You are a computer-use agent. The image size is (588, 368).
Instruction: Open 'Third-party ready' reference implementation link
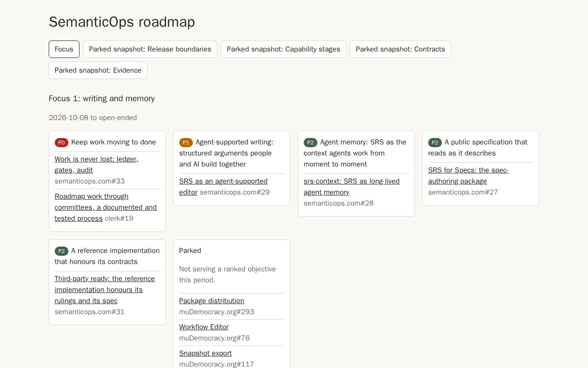[x=105, y=290]
